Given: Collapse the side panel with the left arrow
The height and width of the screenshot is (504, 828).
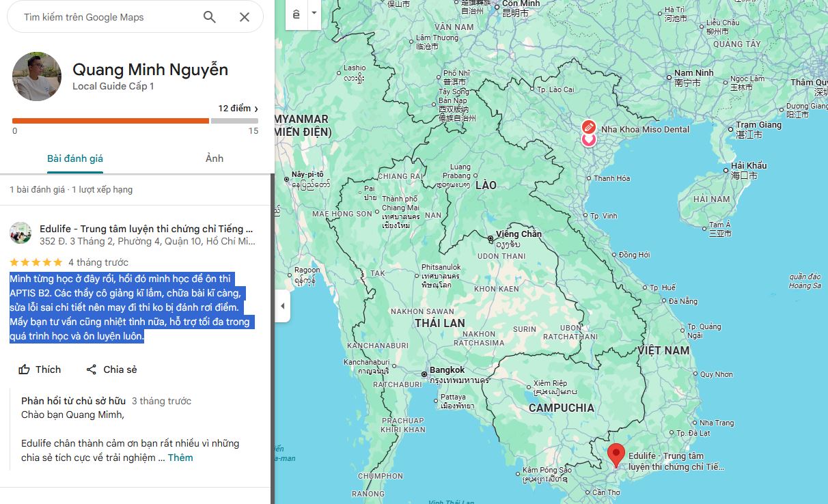Looking at the screenshot, I should (282, 307).
